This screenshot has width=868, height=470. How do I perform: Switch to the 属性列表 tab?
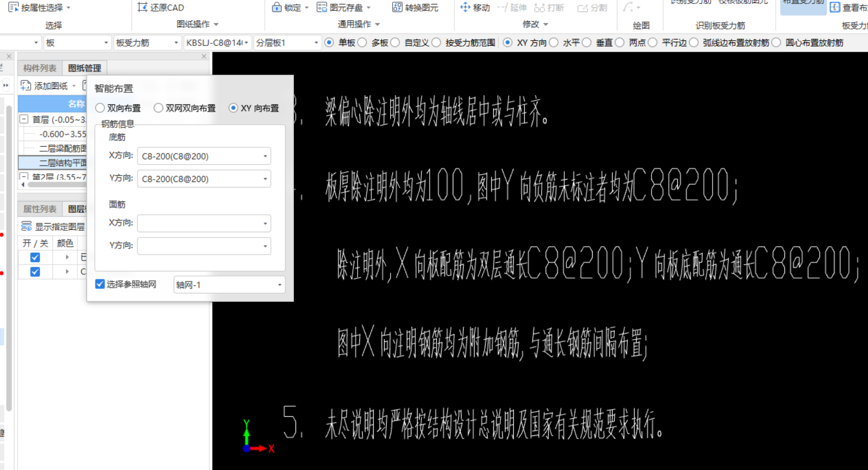point(40,209)
